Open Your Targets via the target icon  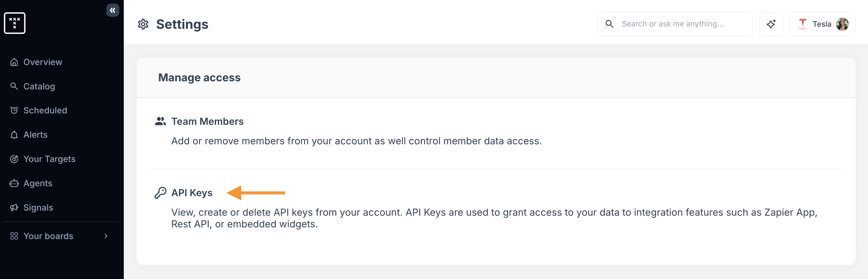pos(14,159)
